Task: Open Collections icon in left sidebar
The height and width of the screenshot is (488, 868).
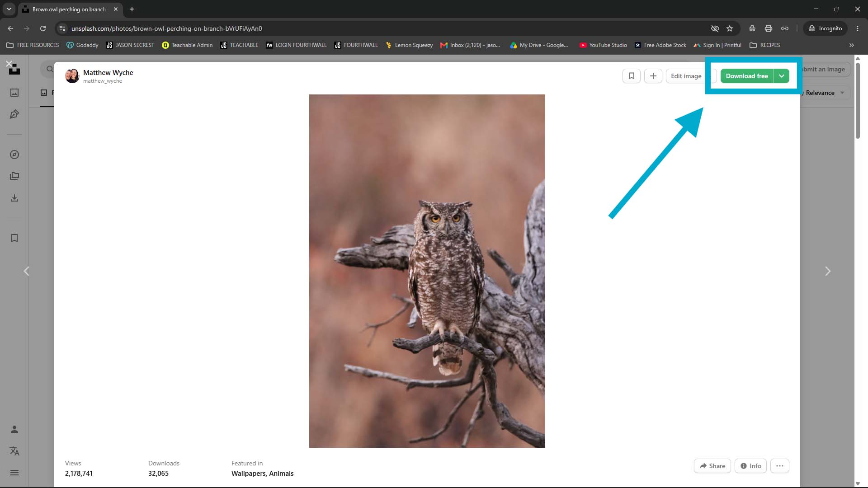Action: click(x=14, y=176)
